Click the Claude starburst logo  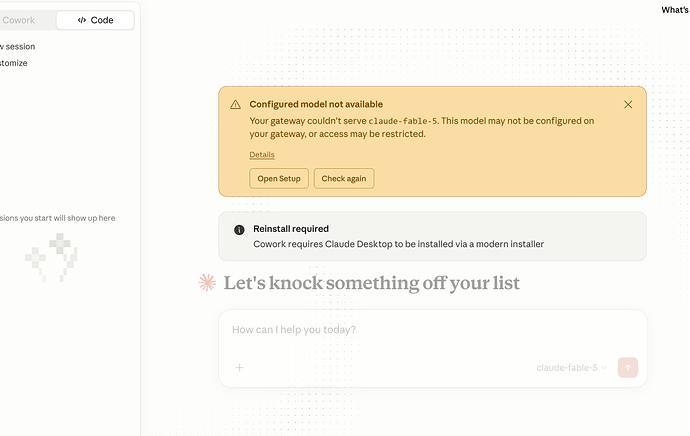tap(207, 282)
